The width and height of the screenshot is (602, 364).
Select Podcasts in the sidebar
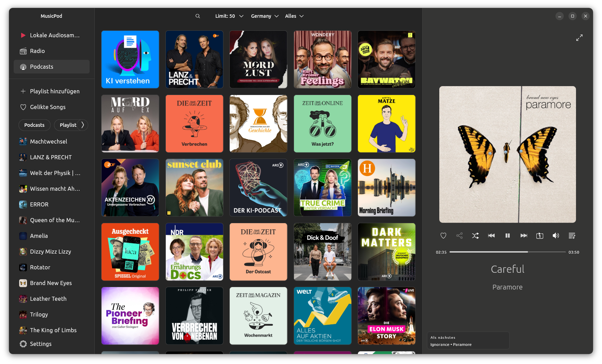[52, 67]
